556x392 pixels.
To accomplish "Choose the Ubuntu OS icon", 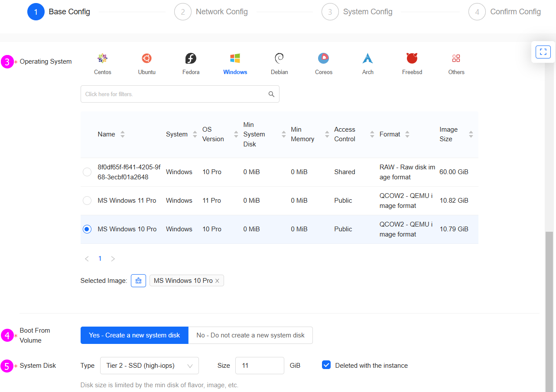I will pyautogui.click(x=146, y=58).
